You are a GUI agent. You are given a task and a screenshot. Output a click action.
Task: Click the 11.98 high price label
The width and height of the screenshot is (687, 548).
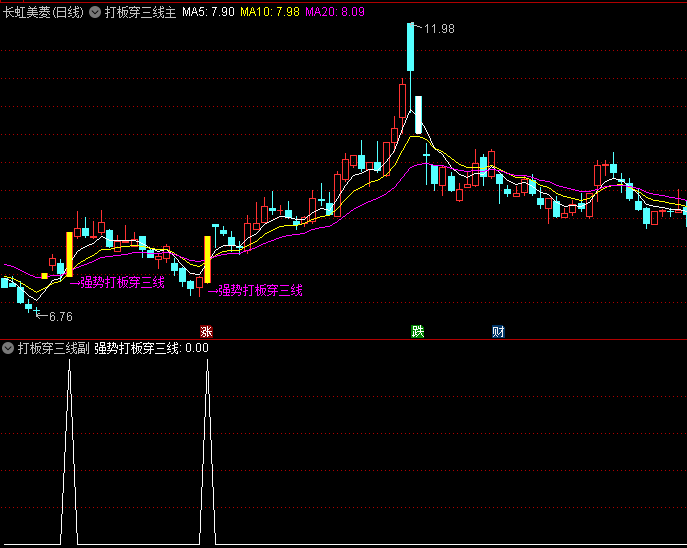[439, 29]
